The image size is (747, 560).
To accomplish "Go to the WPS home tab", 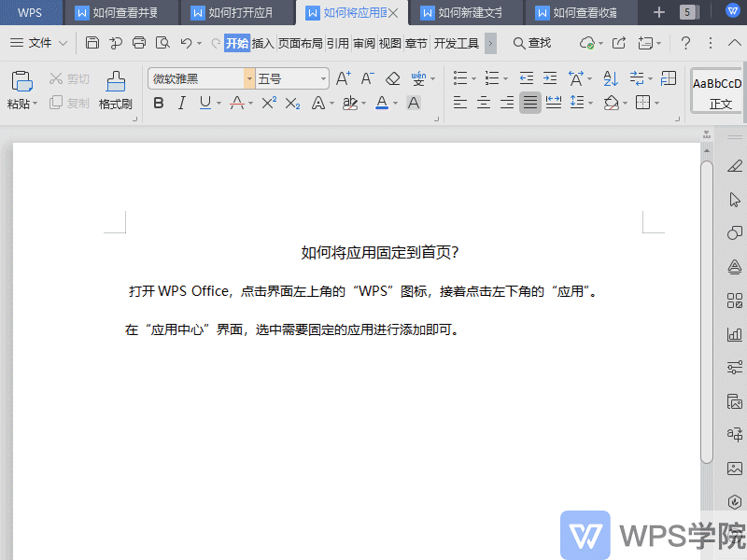I will point(30,13).
